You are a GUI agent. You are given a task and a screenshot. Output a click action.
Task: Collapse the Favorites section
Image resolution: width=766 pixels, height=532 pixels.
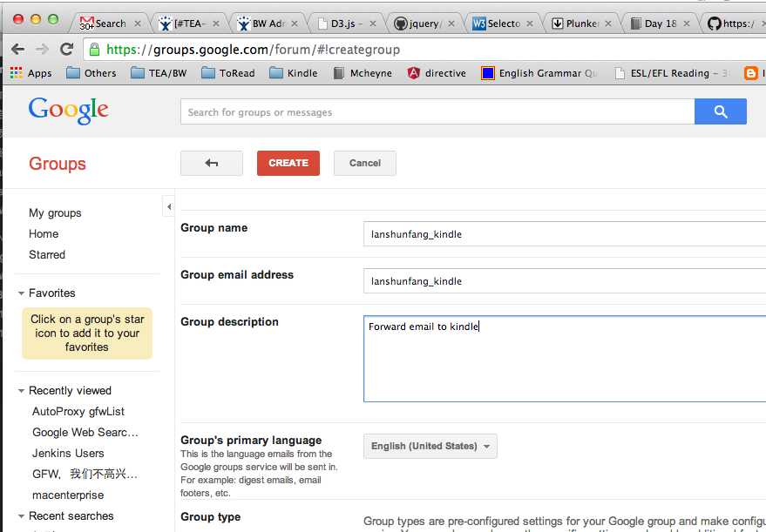click(x=21, y=293)
